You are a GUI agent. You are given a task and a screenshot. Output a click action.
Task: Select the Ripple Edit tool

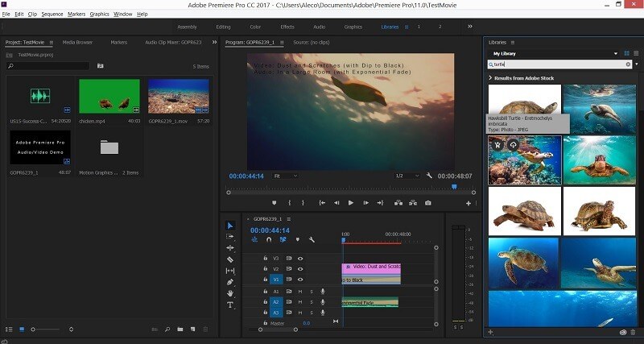[230, 248]
